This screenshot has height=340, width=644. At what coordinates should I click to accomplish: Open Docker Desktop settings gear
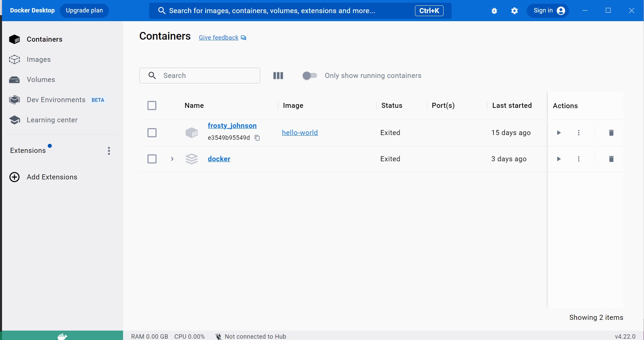(x=515, y=11)
